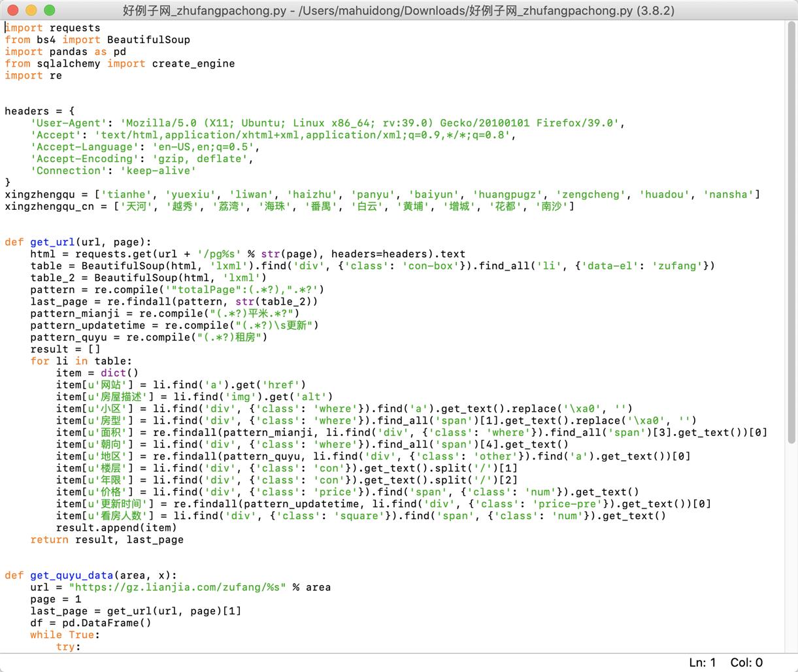This screenshot has width=798, height=672.
Task: Click the gz.lianjia.com URL string
Action: point(177,587)
